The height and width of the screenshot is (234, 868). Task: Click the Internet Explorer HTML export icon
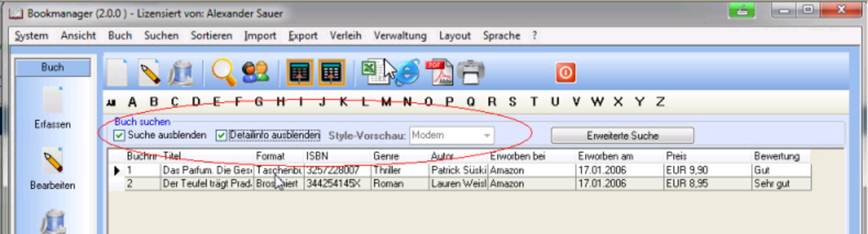[x=407, y=73]
